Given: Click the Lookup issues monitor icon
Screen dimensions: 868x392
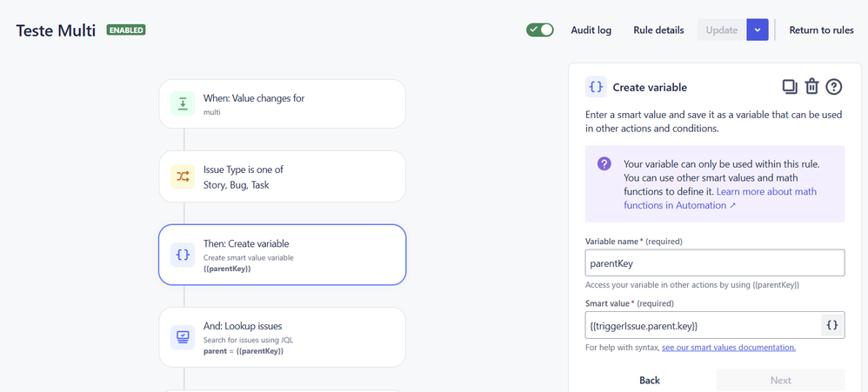Looking at the screenshot, I should click(x=183, y=337).
